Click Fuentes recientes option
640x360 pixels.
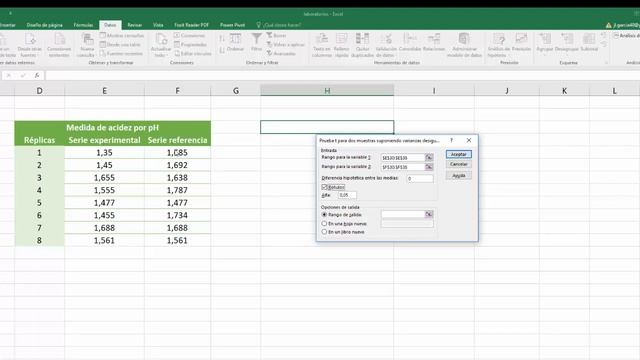pyautogui.click(x=121, y=53)
